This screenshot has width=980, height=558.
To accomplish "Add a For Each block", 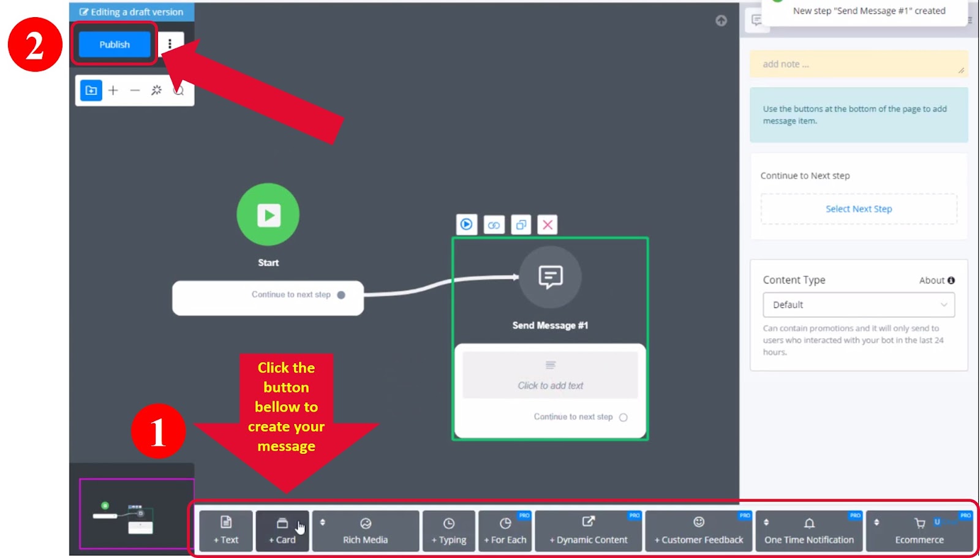I will point(505,530).
